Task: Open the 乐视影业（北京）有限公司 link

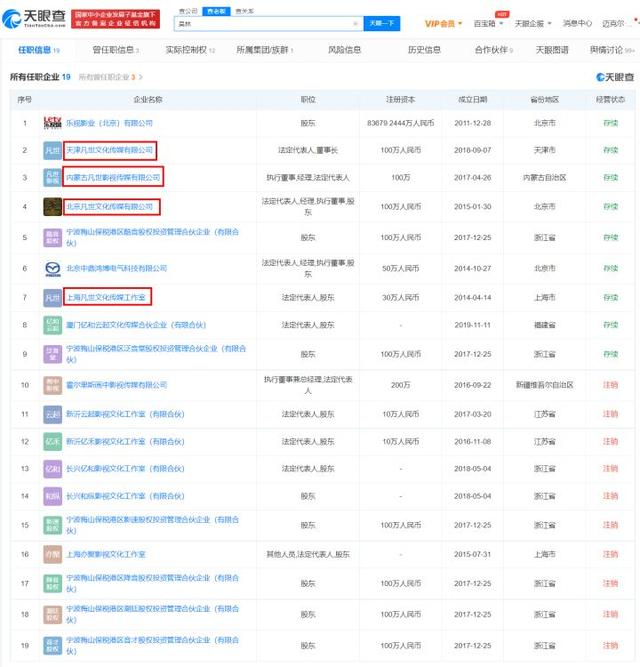Action: tap(109, 123)
